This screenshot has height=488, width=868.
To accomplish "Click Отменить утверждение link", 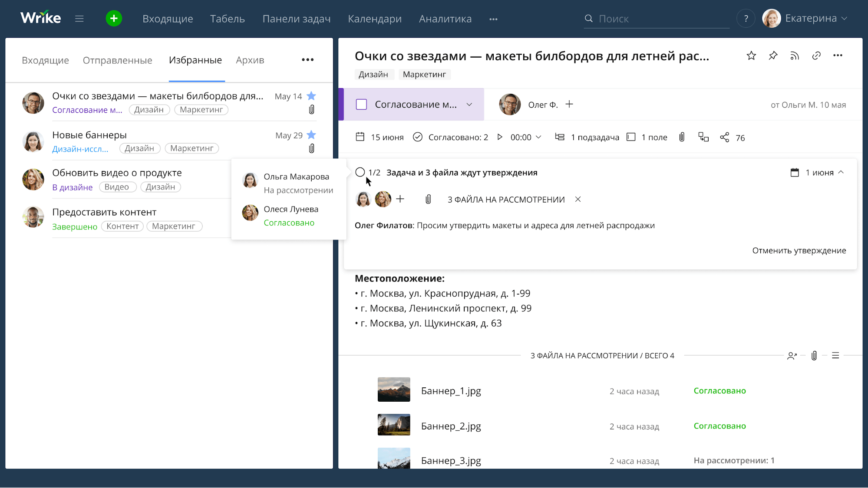I will pos(799,250).
